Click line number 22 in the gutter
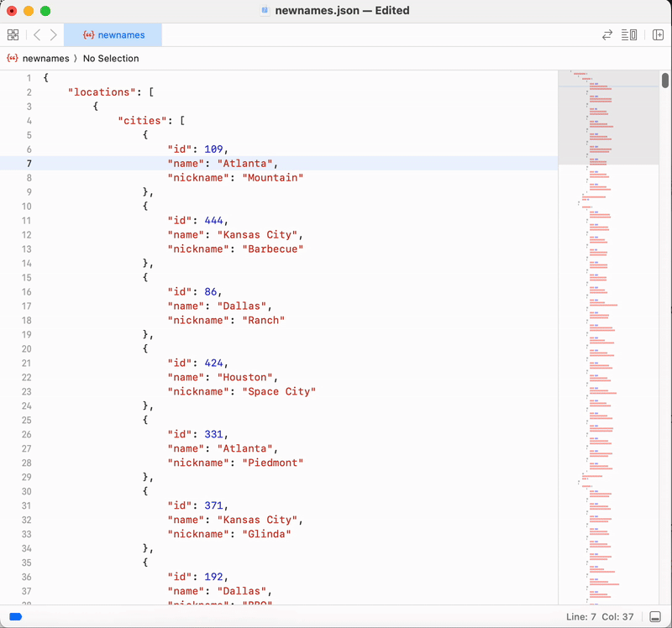672x628 pixels. (27, 378)
